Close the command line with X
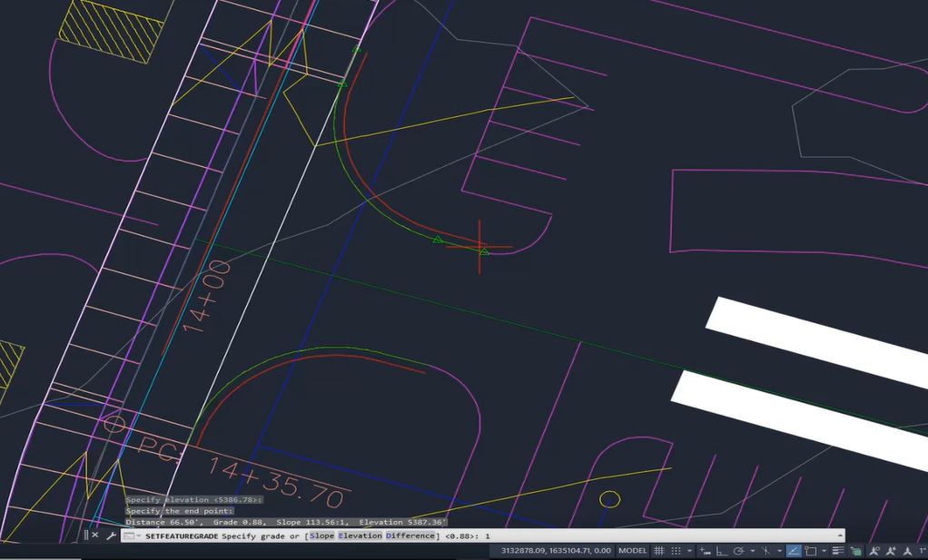Image resolution: width=928 pixels, height=560 pixels. (x=96, y=535)
